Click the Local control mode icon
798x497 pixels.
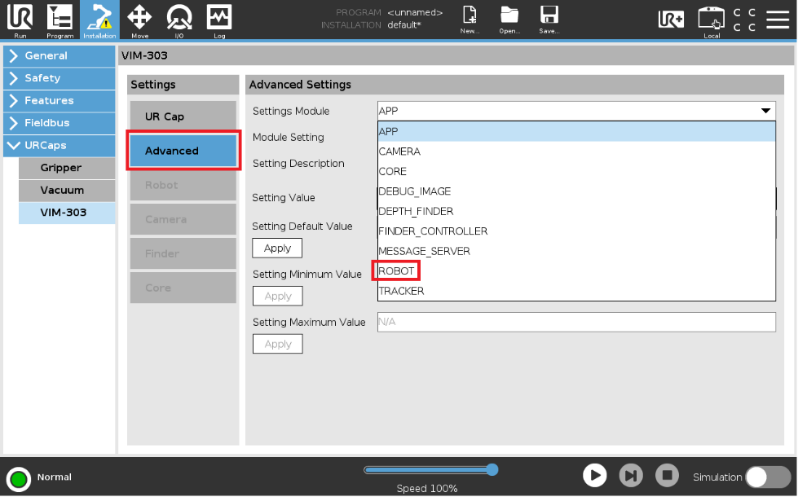(711, 20)
